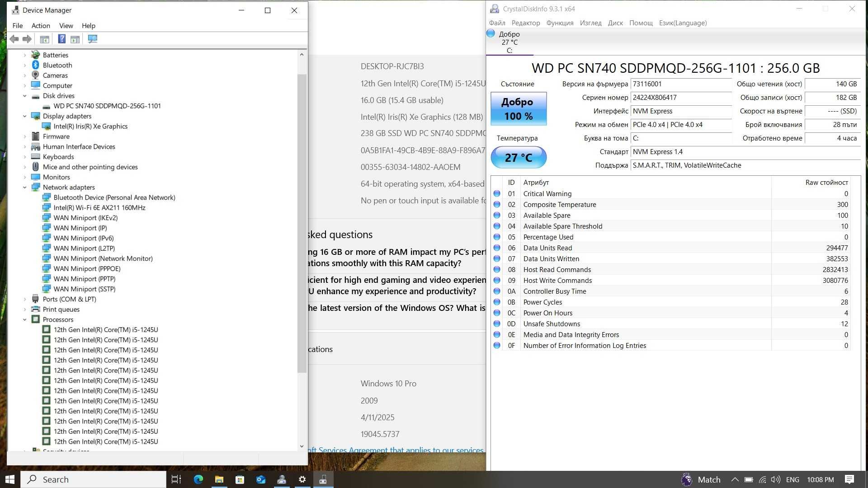Click the Wi-Fi network tray icon
This screenshot has height=488, width=868.
[x=763, y=479]
